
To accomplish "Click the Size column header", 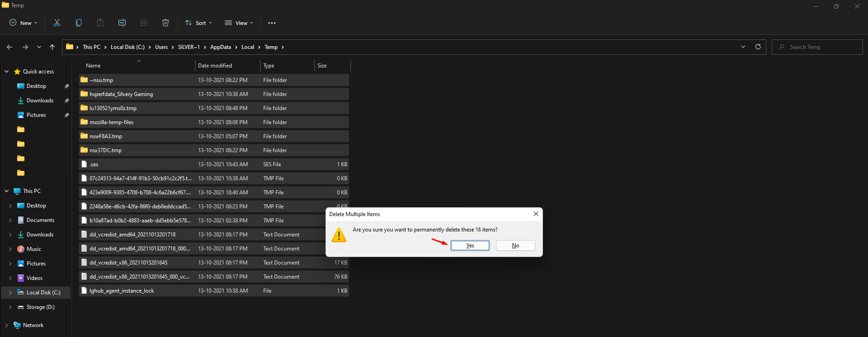I will tap(332, 66).
